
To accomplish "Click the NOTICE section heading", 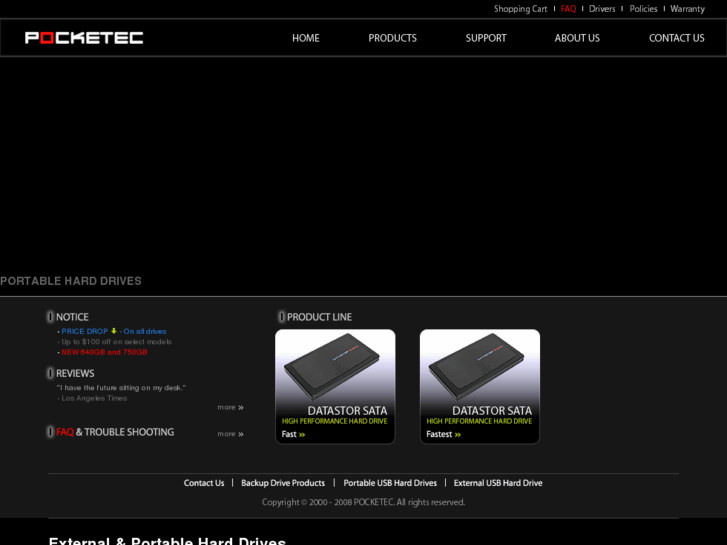I will [x=72, y=317].
